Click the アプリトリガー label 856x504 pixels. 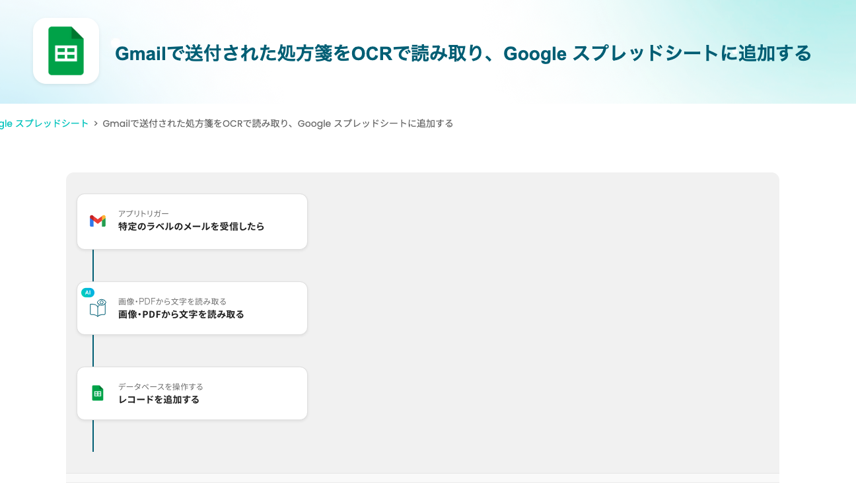coord(143,213)
